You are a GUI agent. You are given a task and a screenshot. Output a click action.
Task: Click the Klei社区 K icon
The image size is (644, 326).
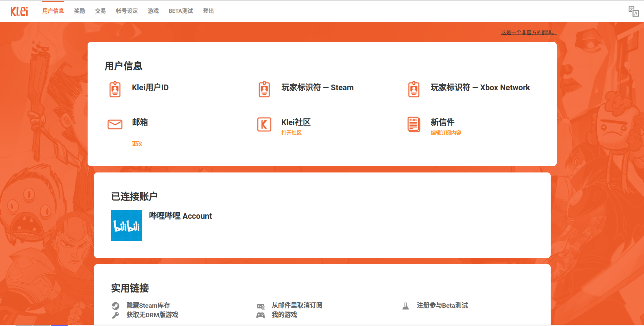pyautogui.click(x=264, y=124)
